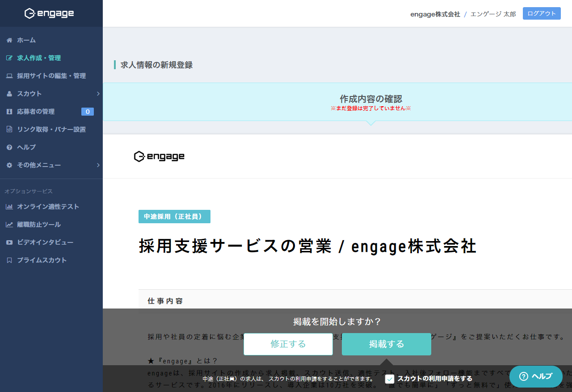
Task: Click the inbox icon beside 応募者の管理
Action: [x=9, y=112]
